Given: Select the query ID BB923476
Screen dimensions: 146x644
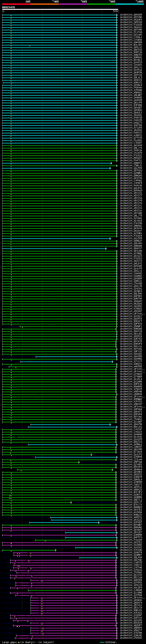Looking at the screenshot, I should [x=8, y=8].
